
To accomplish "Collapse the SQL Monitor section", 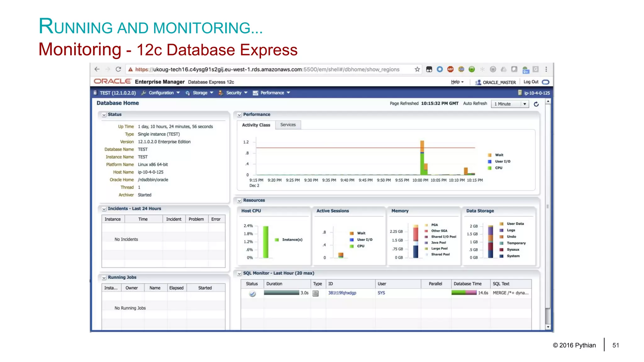I will (x=239, y=274).
